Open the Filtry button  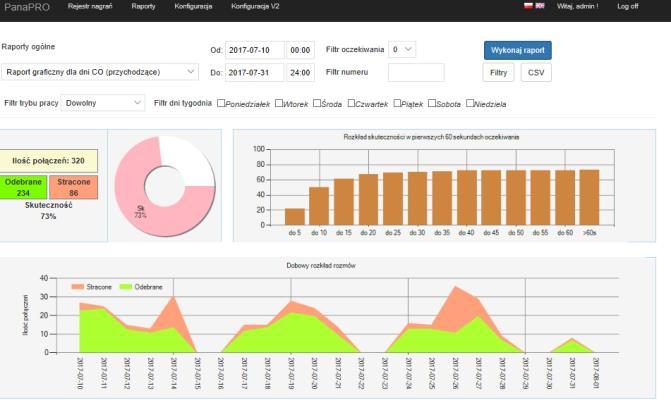499,72
